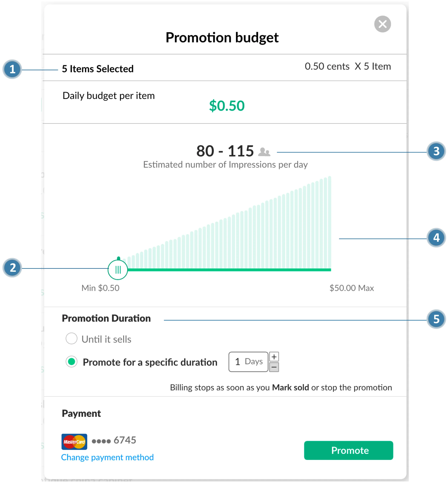Click the green slider handle
448x484 pixels.
(x=118, y=270)
